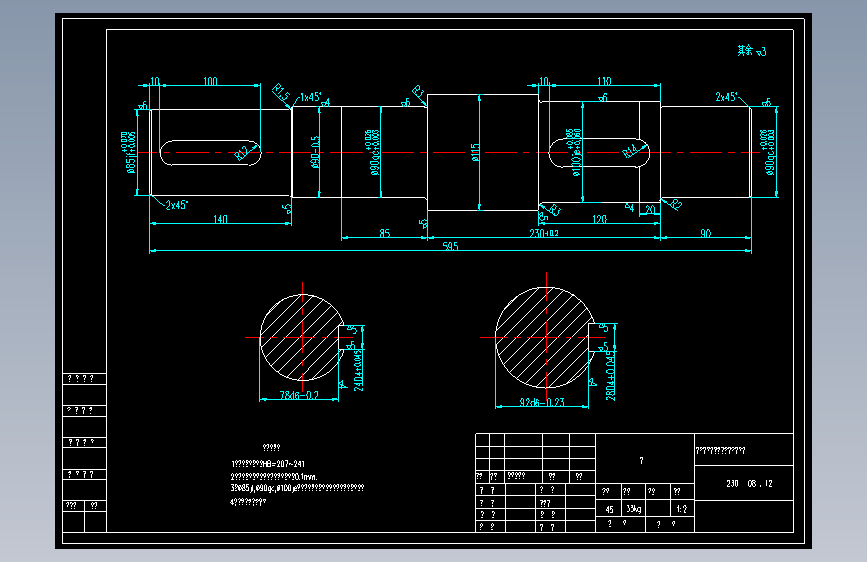This screenshot has height=562, width=867.
Task: Select the 110 dimension above right keyway
Action: click(604, 81)
